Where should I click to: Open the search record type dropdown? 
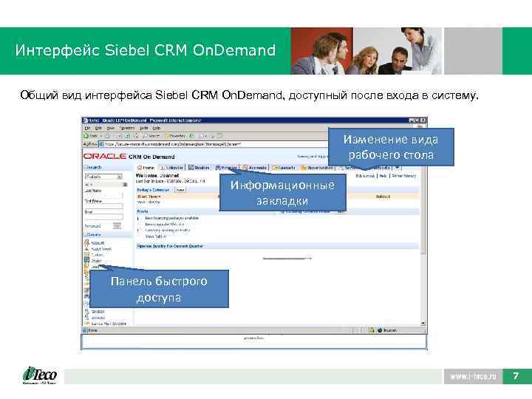point(103,177)
